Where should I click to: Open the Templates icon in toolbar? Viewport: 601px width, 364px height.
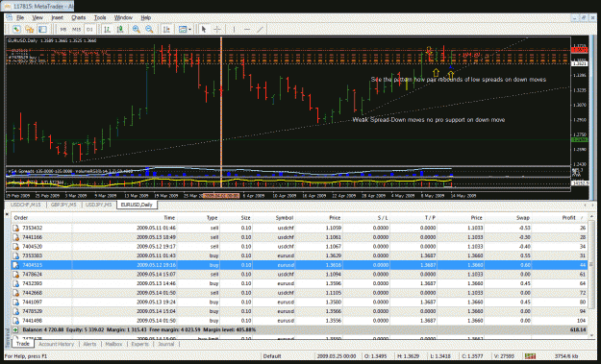(x=183, y=29)
